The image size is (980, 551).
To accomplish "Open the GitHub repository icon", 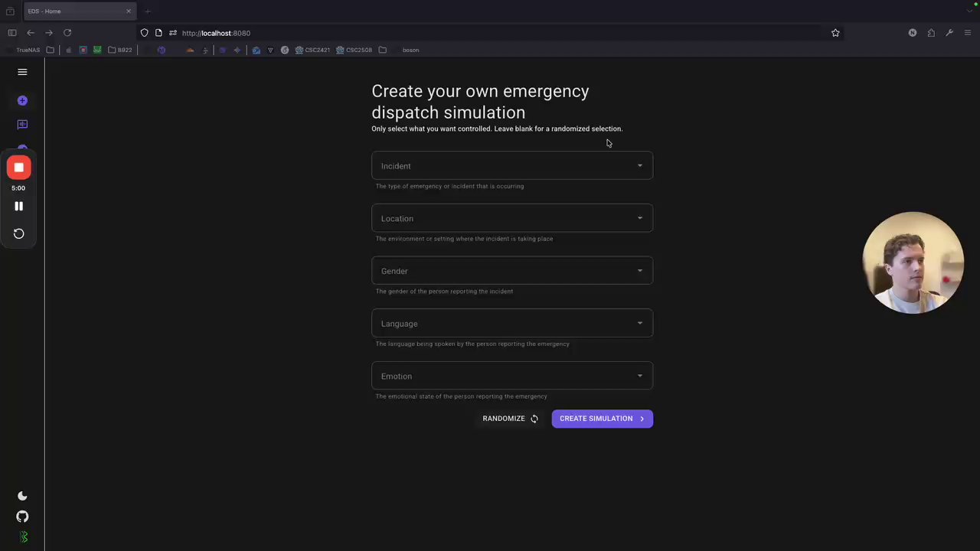I will click(22, 517).
